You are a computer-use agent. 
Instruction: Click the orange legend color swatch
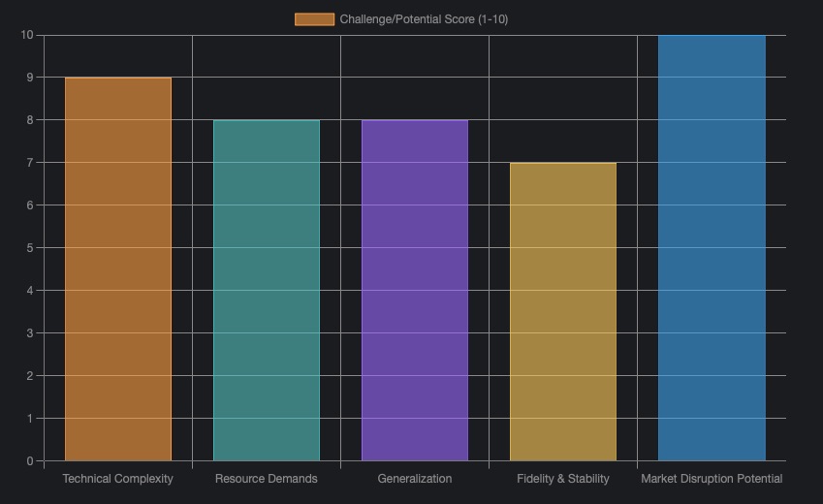click(x=314, y=19)
